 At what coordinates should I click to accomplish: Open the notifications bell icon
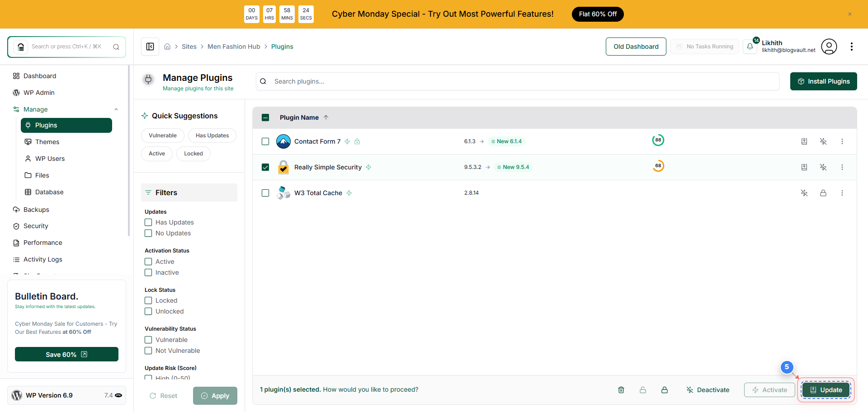(750, 46)
